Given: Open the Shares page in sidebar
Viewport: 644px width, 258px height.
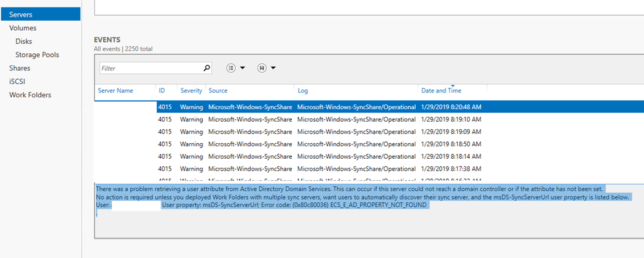Looking at the screenshot, I should click(x=19, y=68).
